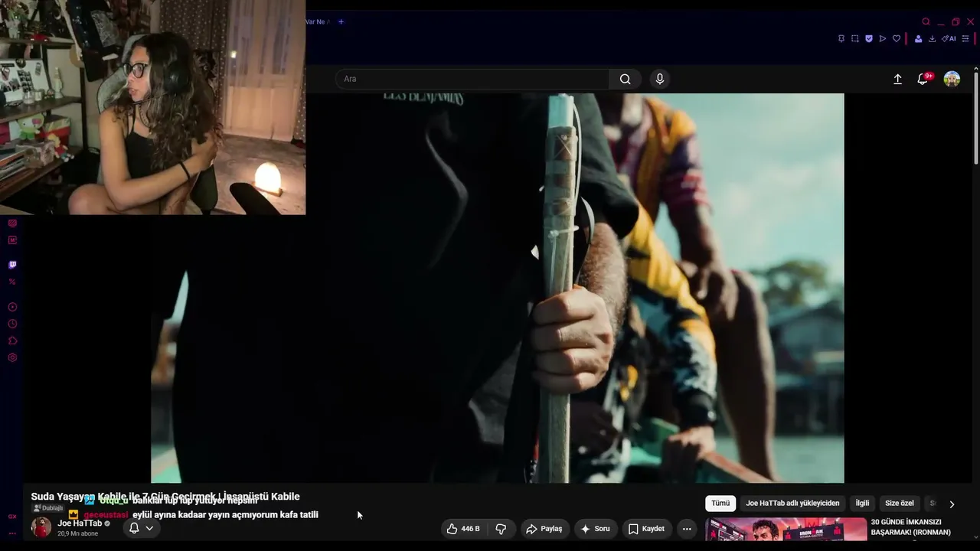
Task: Like the video with 446 B thumbs-up
Action: (x=464, y=529)
